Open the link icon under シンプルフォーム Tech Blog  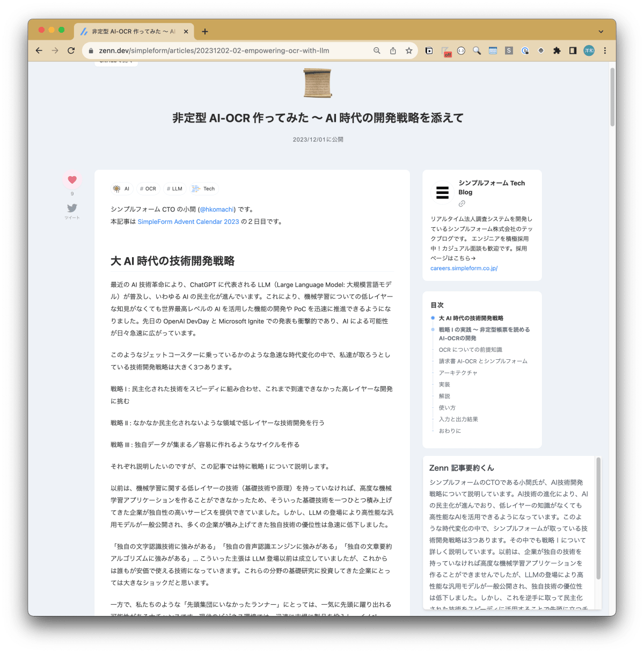tap(462, 204)
